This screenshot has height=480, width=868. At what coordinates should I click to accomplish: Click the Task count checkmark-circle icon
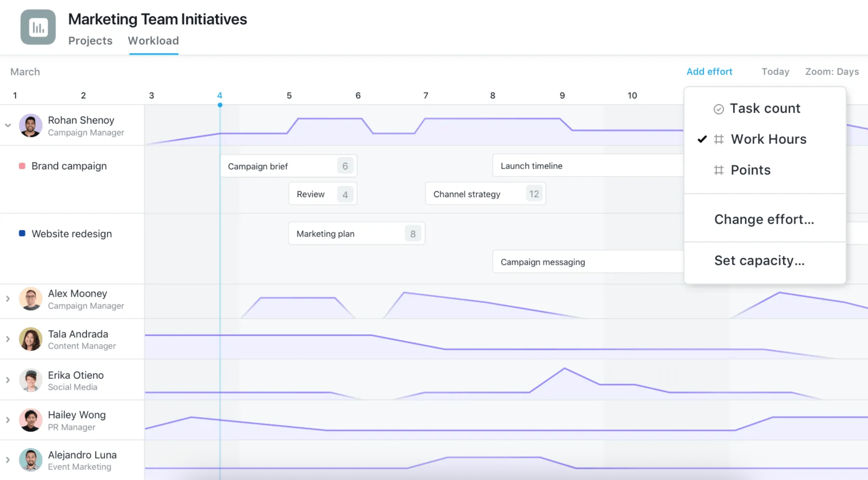click(718, 109)
